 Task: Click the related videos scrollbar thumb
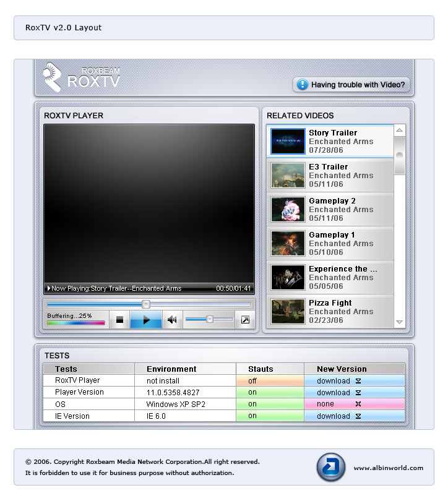400,155
